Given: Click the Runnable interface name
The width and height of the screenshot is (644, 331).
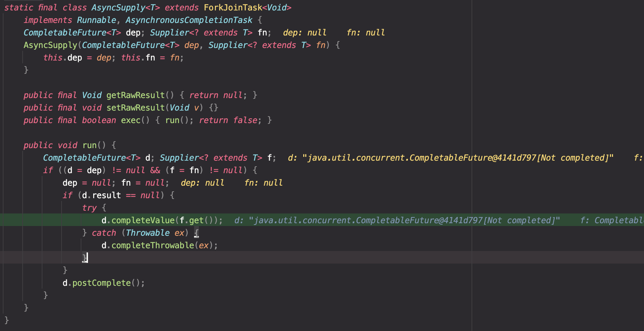Looking at the screenshot, I should tap(96, 20).
